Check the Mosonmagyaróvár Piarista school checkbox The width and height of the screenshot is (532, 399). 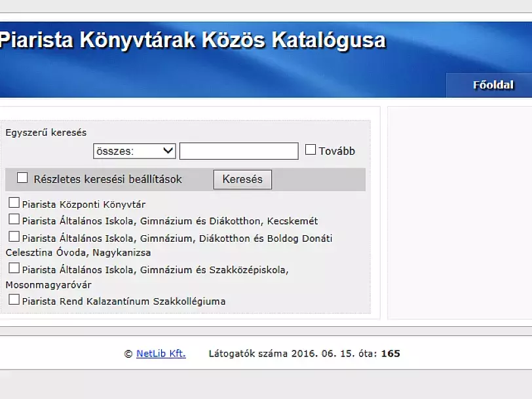(14, 268)
